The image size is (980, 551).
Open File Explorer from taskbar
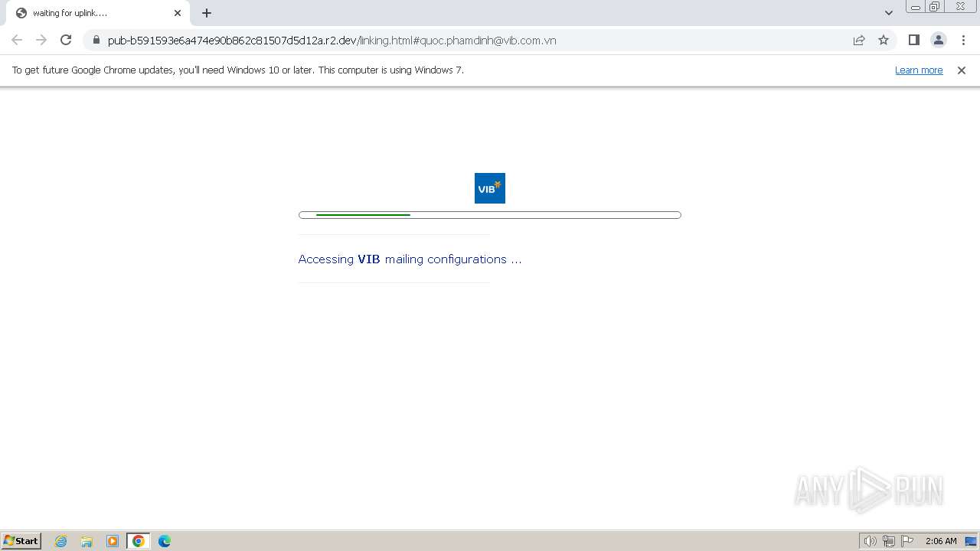87,541
